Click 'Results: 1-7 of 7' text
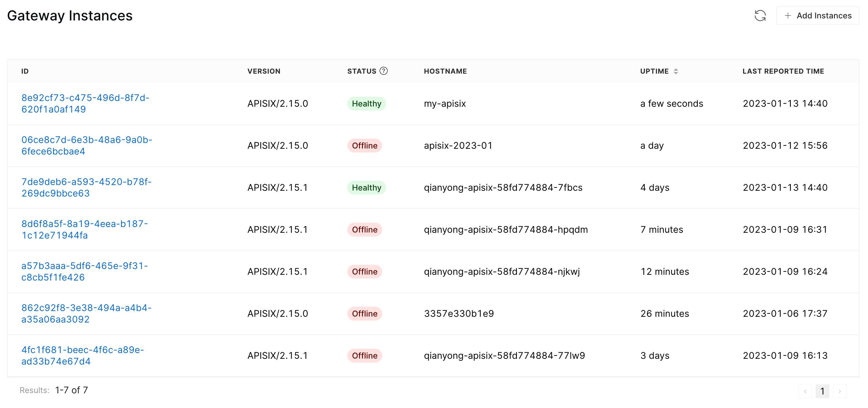Image resolution: width=868 pixels, height=408 pixels. (x=54, y=390)
